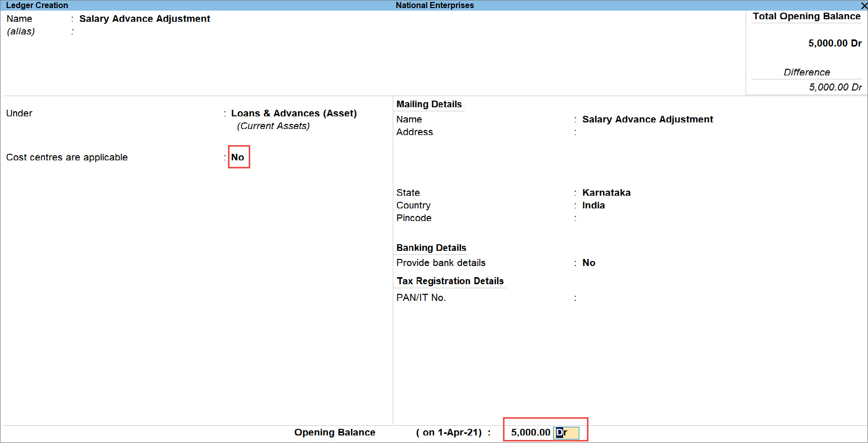Click the 'Provide bank details' label
This screenshot has height=443, width=868.
[441, 263]
